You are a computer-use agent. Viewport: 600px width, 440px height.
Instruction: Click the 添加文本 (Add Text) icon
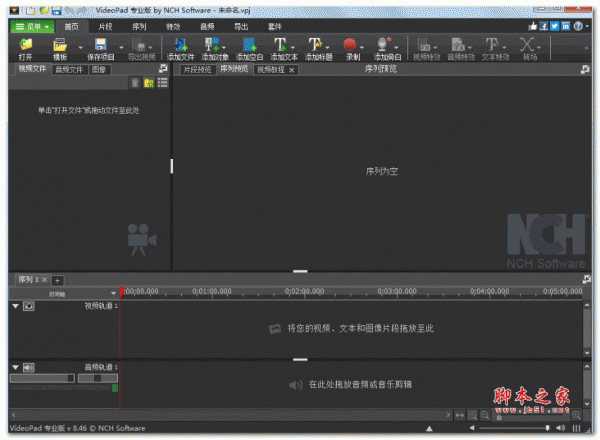pyautogui.click(x=282, y=45)
